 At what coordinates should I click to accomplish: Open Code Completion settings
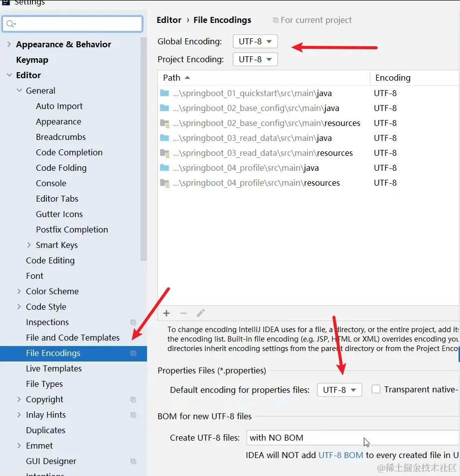(69, 152)
